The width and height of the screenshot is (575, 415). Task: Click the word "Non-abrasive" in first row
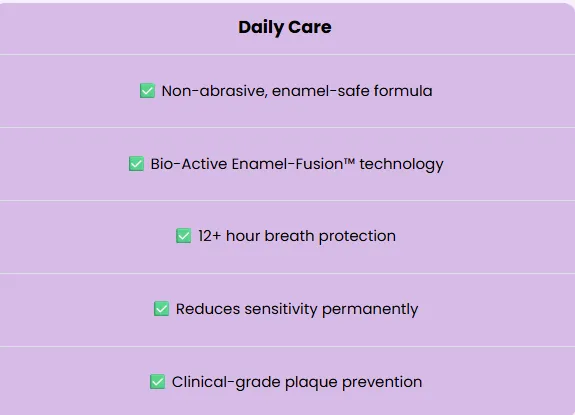point(214,91)
